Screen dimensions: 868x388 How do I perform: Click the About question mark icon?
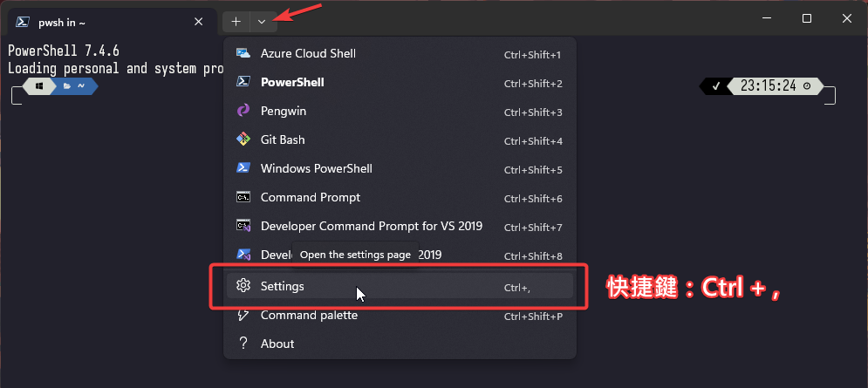243,344
